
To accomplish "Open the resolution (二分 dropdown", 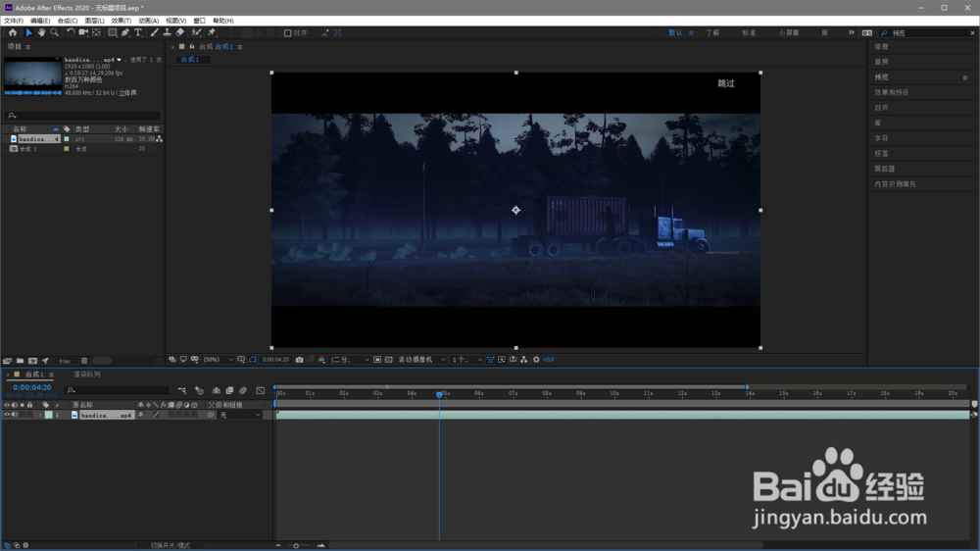I will coord(350,360).
